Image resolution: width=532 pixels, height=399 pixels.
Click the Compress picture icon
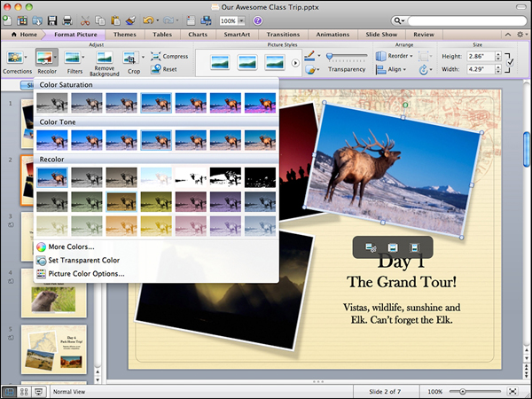pyautogui.click(x=155, y=56)
